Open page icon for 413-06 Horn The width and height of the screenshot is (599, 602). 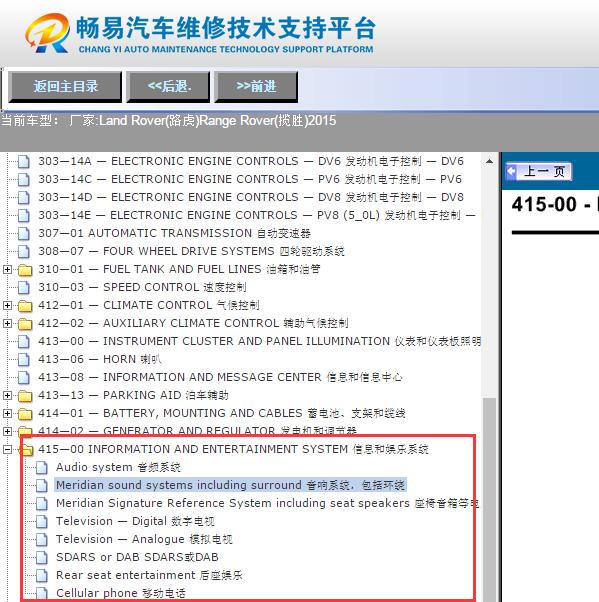click(24, 360)
